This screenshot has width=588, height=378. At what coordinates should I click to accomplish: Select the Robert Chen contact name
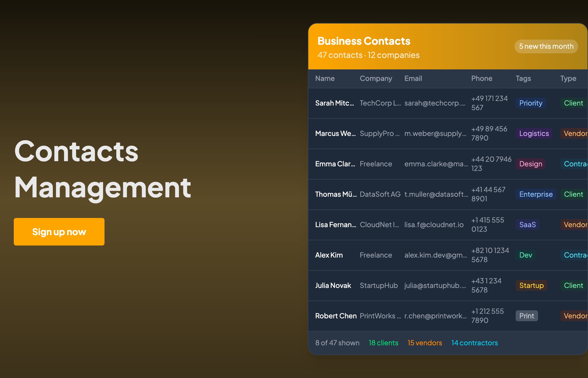336,316
